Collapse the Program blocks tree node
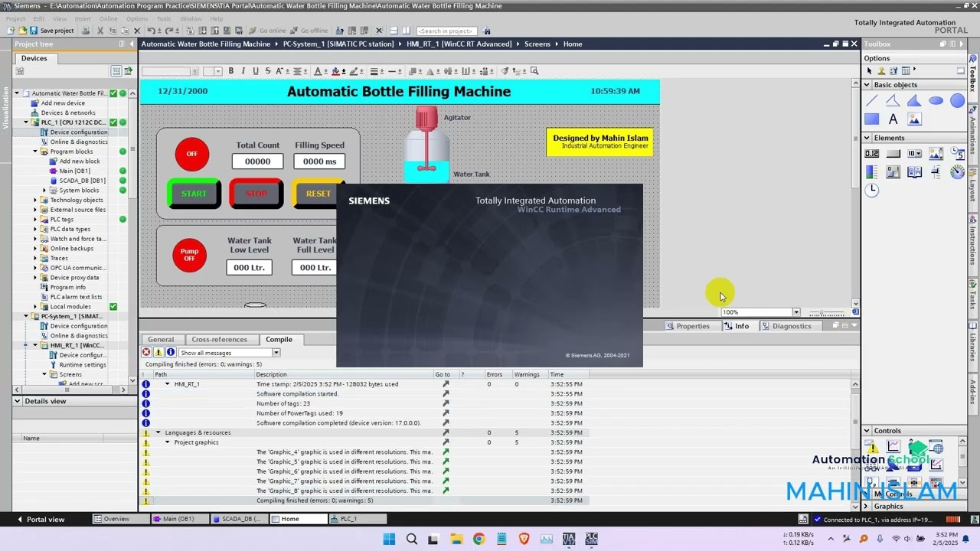Screen dimensions: 980x551 point(35,152)
